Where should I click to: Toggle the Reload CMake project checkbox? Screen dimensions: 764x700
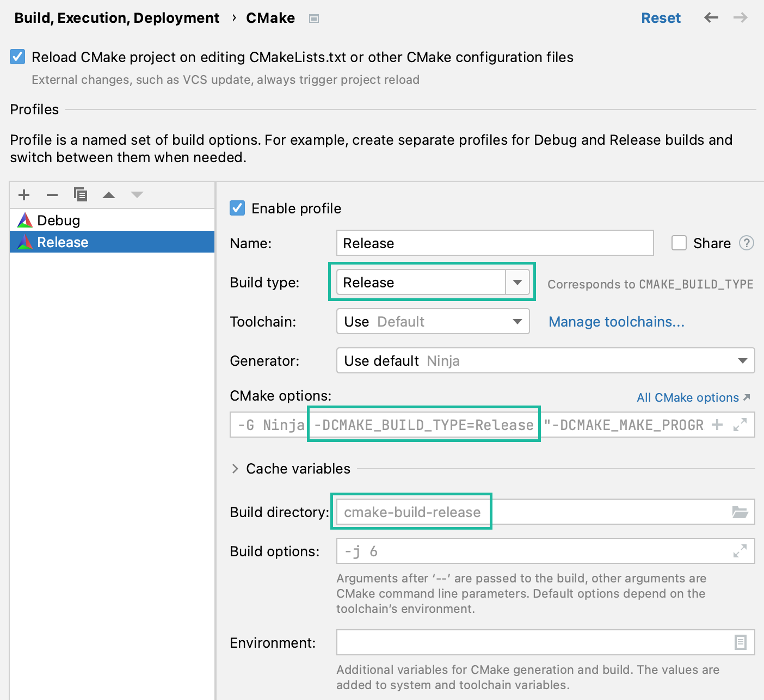click(x=17, y=57)
